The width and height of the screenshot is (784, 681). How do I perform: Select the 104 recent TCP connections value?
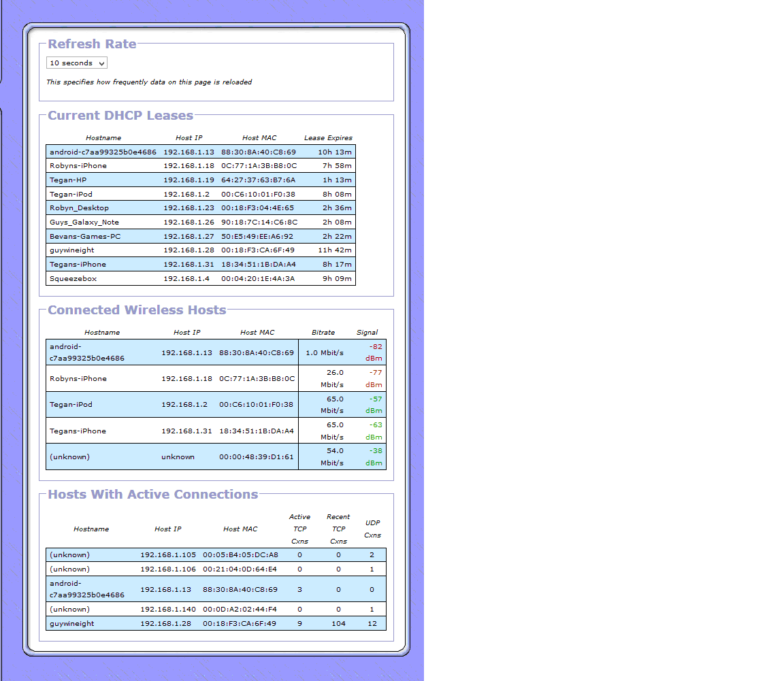(x=338, y=624)
